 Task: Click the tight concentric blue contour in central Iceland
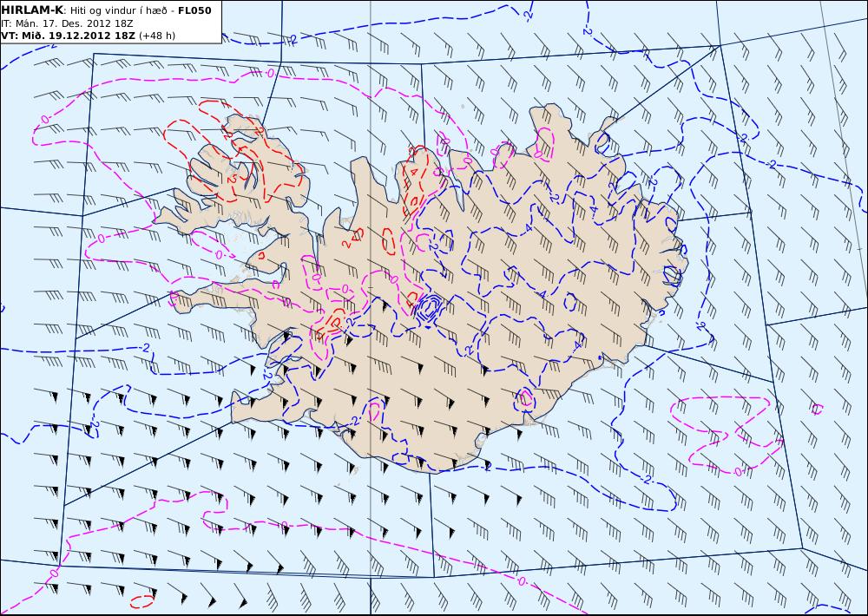pyautogui.click(x=430, y=306)
